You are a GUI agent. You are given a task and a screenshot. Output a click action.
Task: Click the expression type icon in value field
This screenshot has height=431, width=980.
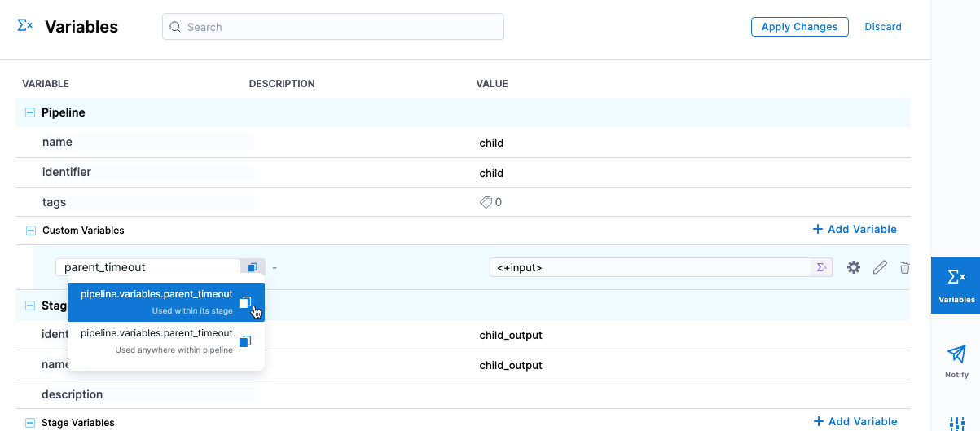tap(822, 267)
